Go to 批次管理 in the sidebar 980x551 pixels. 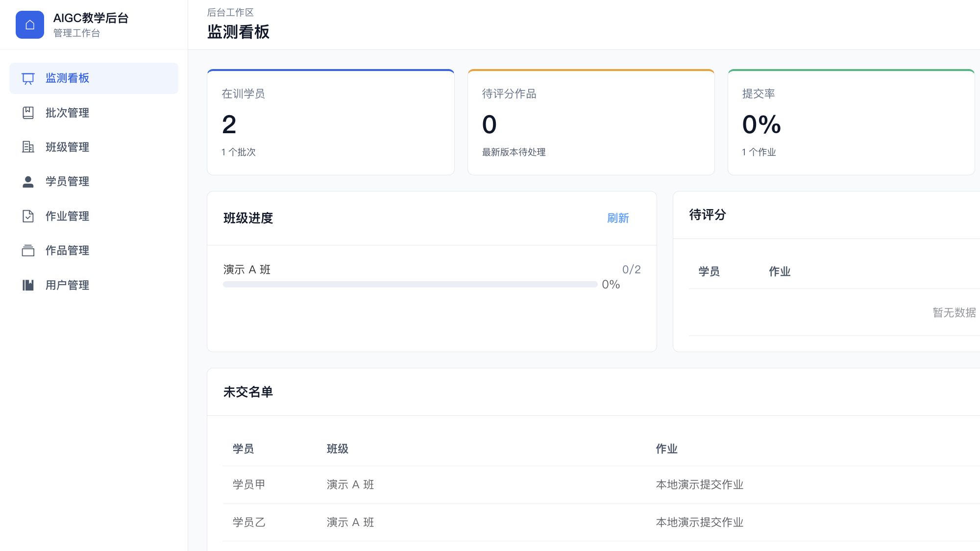pyautogui.click(x=94, y=113)
